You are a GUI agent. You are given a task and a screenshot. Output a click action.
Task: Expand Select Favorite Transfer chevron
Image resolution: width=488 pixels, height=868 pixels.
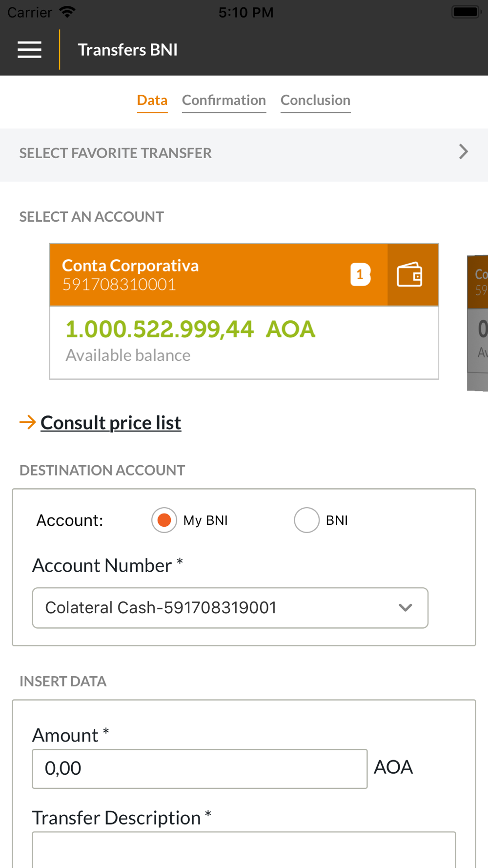point(463,152)
